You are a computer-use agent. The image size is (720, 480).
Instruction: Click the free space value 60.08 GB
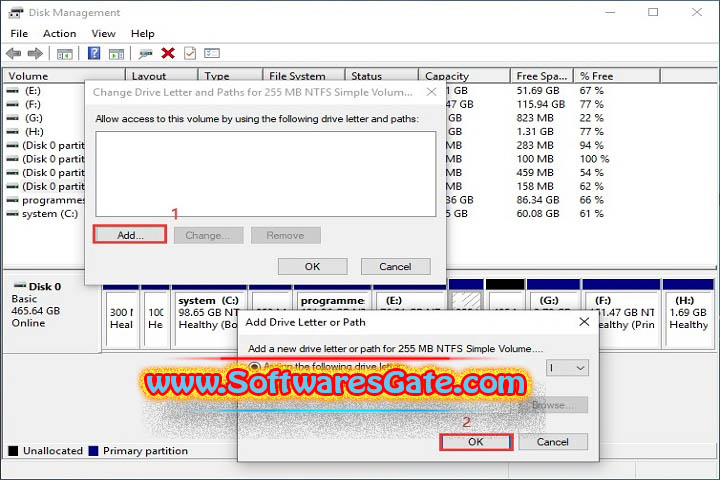click(538, 214)
